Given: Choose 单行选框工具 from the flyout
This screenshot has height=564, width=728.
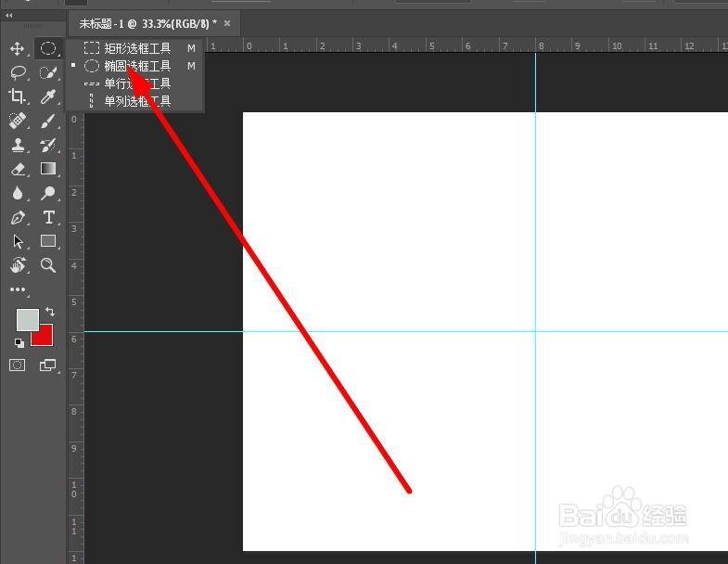Looking at the screenshot, I should 134,83.
